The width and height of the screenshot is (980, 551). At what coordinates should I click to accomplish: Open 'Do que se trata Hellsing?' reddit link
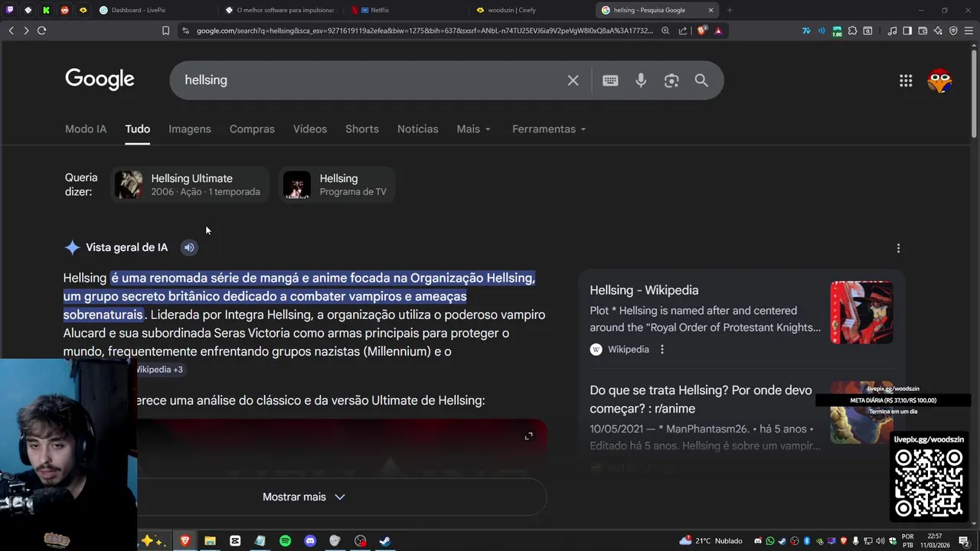(x=701, y=399)
